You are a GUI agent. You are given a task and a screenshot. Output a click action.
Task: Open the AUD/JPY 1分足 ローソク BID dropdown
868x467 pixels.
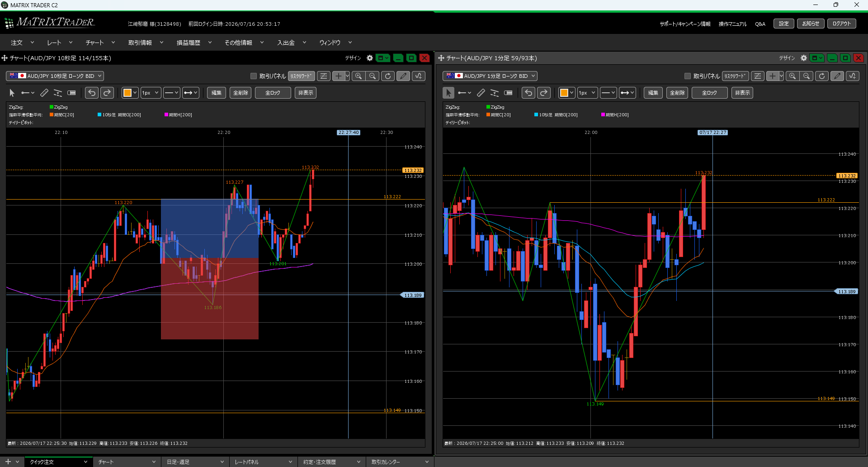pyautogui.click(x=490, y=76)
